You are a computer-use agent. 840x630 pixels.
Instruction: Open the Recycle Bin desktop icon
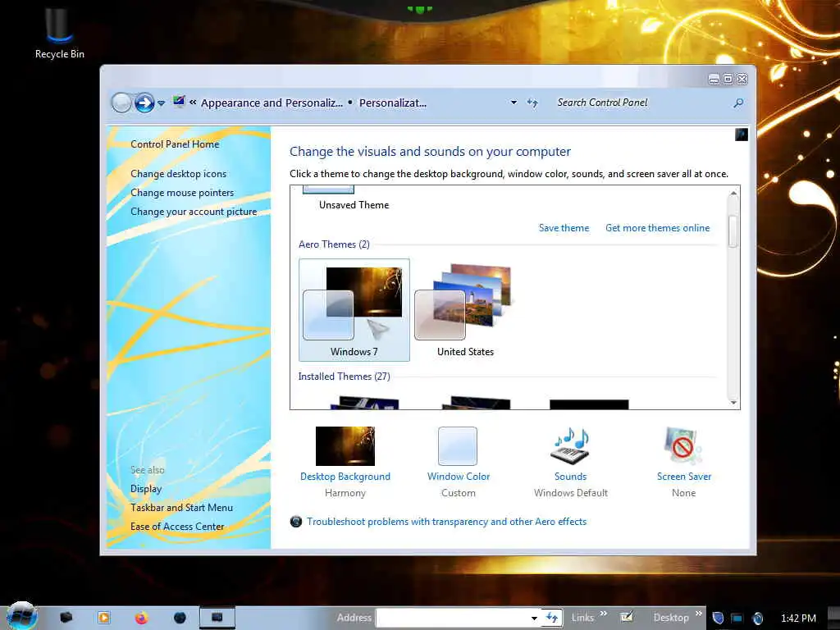(x=59, y=32)
